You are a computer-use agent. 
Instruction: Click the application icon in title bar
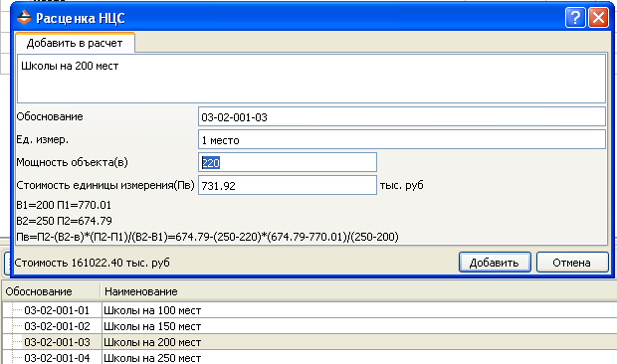click(x=24, y=18)
